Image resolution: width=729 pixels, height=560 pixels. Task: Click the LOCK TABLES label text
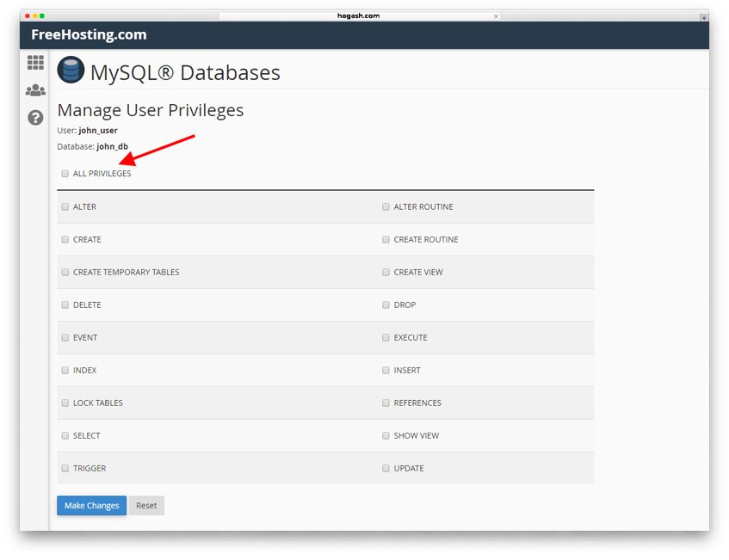click(98, 403)
